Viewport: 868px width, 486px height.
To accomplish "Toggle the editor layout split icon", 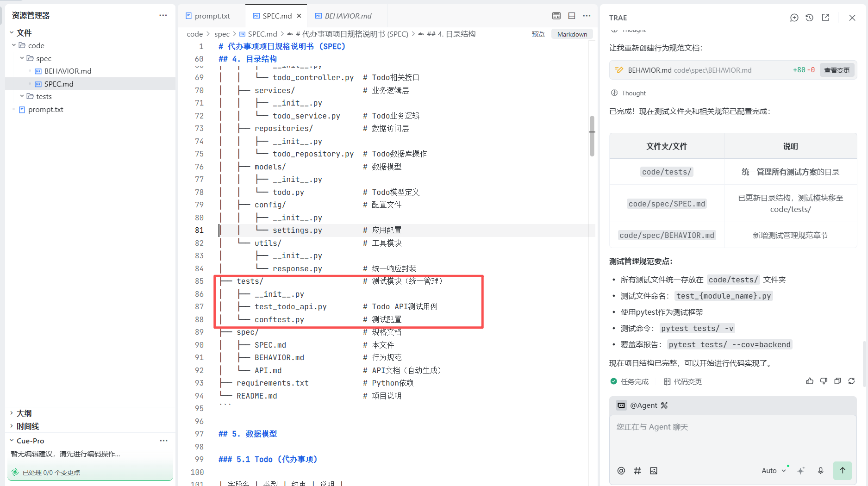I will click(572, 16).
